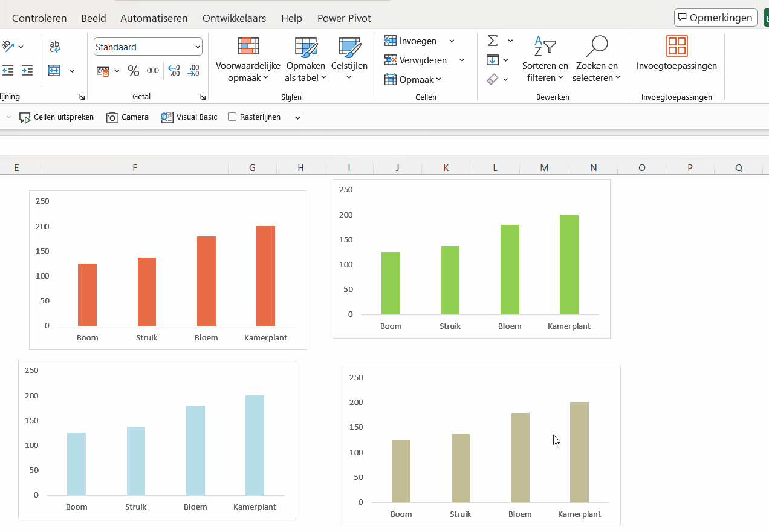Expand the AutoSum dropdown arrow
This screenshot has height=532, width=769.
pyautogui.click(x=510, y=41)
